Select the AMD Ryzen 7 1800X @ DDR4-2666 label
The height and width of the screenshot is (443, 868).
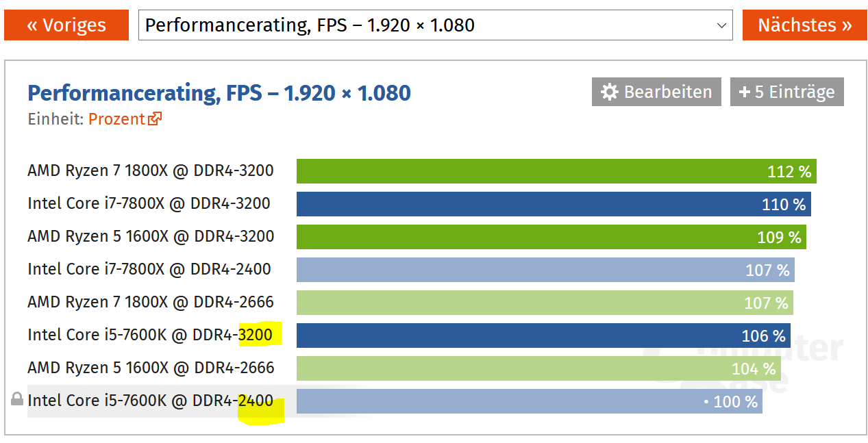[151, 302]
